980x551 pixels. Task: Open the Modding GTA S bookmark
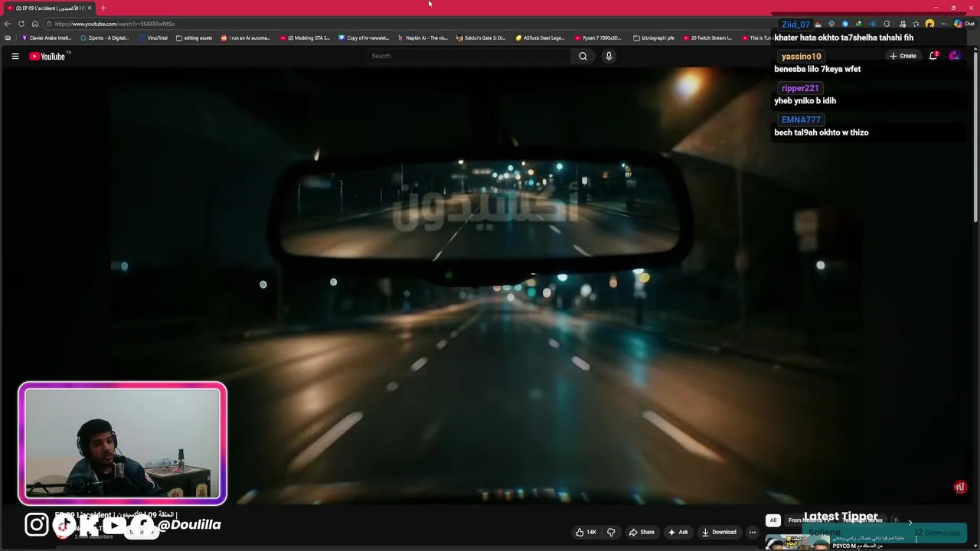pos(305,37)
